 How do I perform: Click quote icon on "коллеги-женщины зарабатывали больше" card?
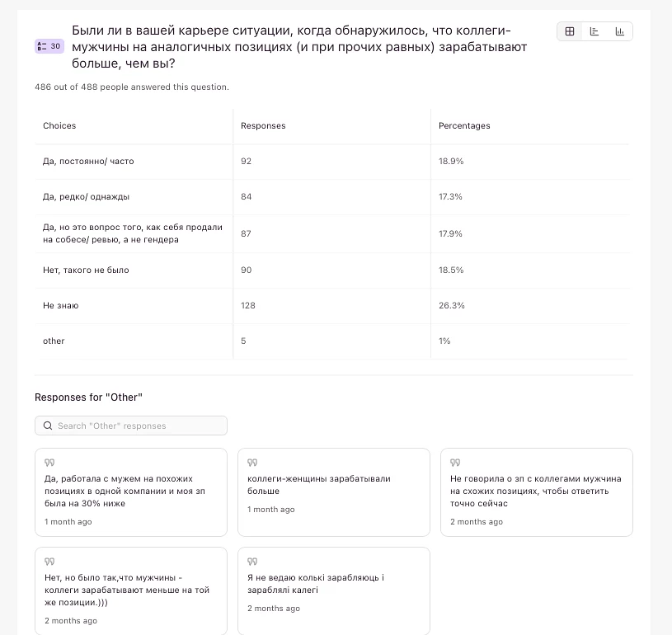tap(252, 463)
